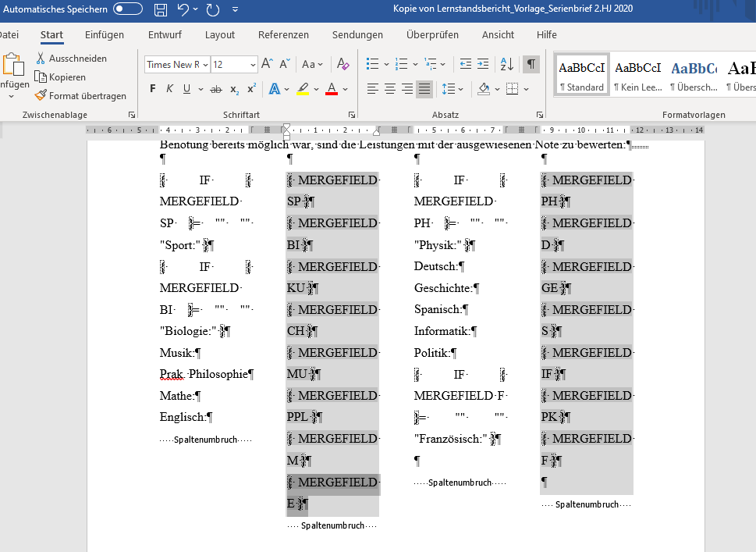The image size is (756, 552).
Task: Increase font size with larger A icon
Action: 267,64
